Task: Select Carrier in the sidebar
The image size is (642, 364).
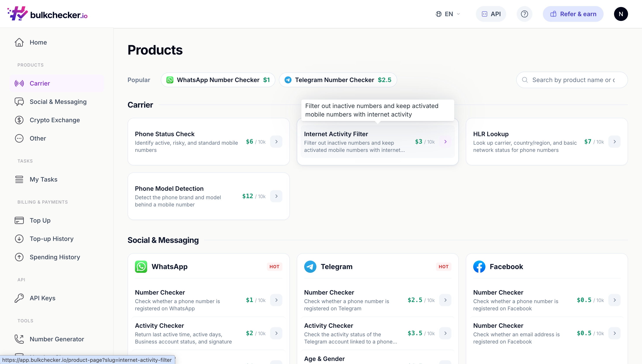Action: [x=57, y=83]
